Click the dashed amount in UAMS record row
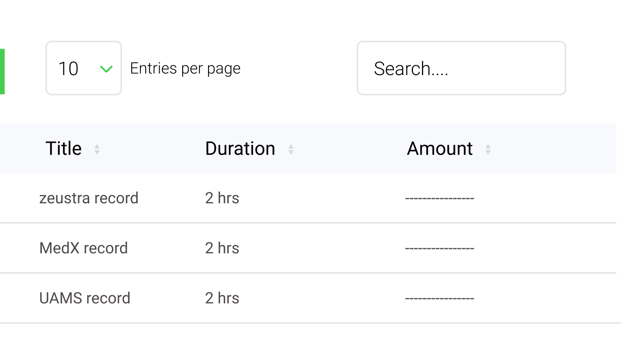The width and height of the screenshot is (621, 364). [440, 299]
